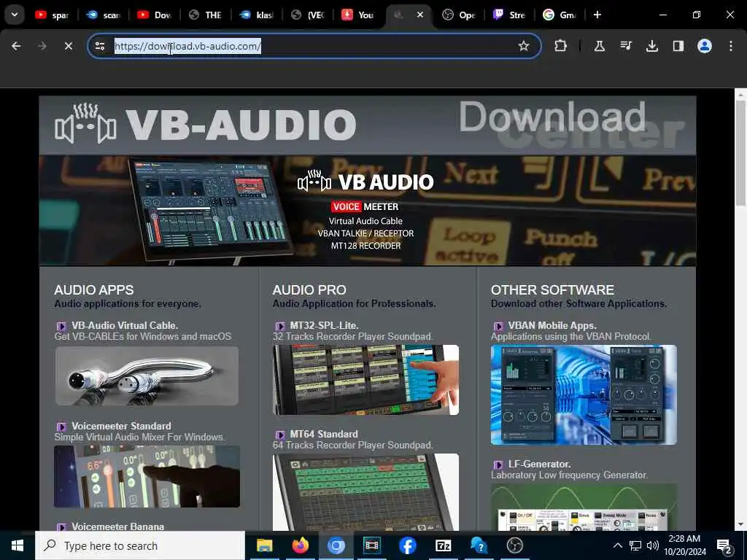The image size is (747, 560).
Task: Click the MT32-SPL-Lite screenshot image
Action: 366,380
